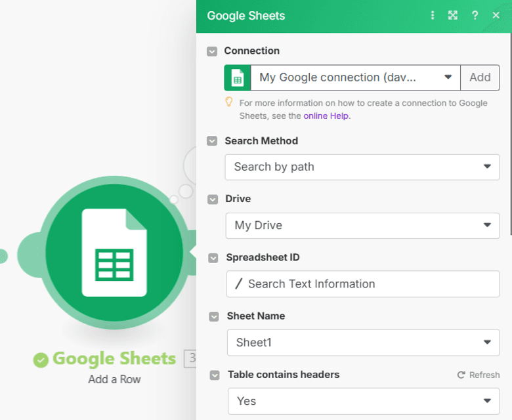Expand the My Drive dropdown
The width and height of the screenshot is (512, 420).
coord(362,225)
